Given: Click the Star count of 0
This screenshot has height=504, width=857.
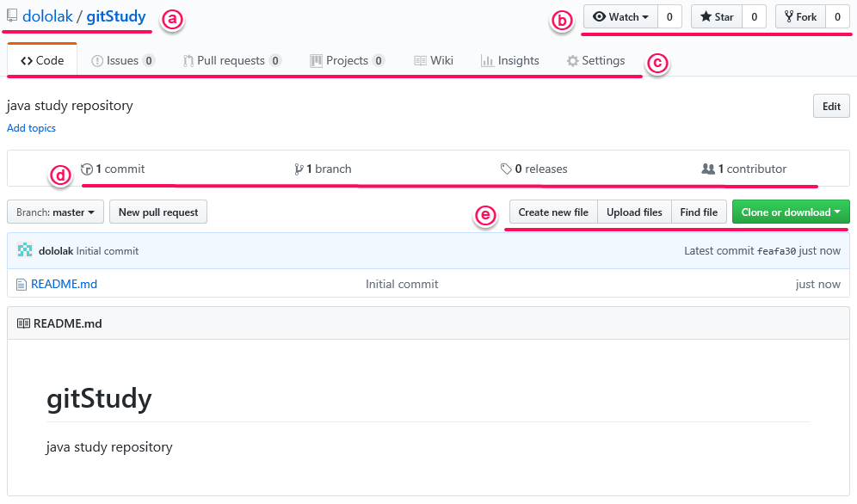Looking at the screenshot, I should click(754, 17).
